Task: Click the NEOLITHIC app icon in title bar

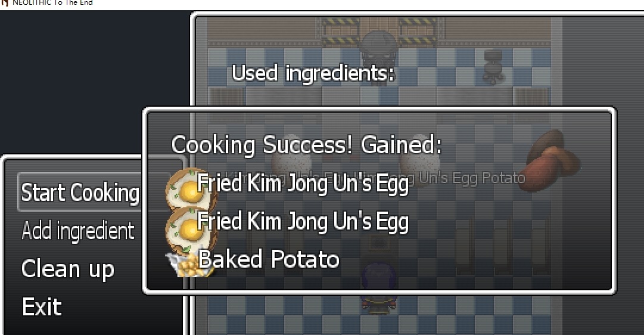Action: click(x=4, y=2)
